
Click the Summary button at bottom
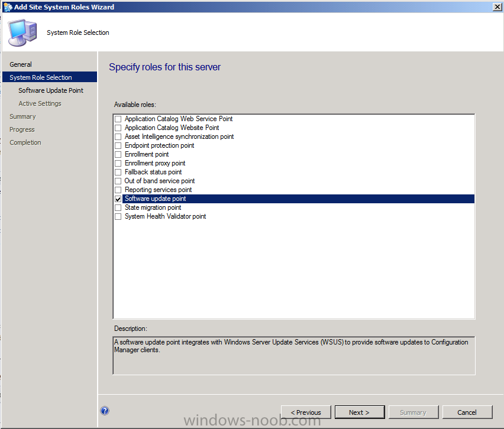pos(413,412)
